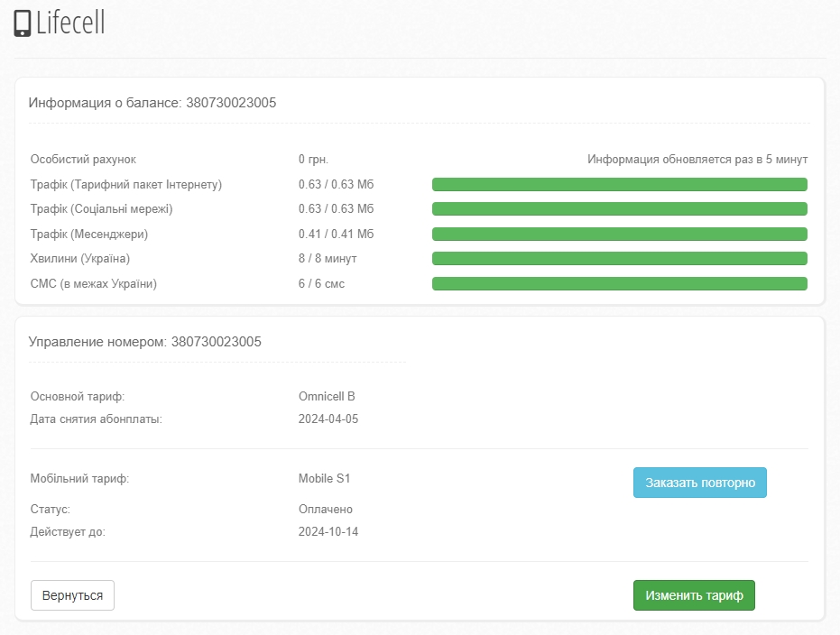The height and width of the screenshot is (635, 840).
Task: Click the Информация о балансе heading
Action: (x=152, y=103)
